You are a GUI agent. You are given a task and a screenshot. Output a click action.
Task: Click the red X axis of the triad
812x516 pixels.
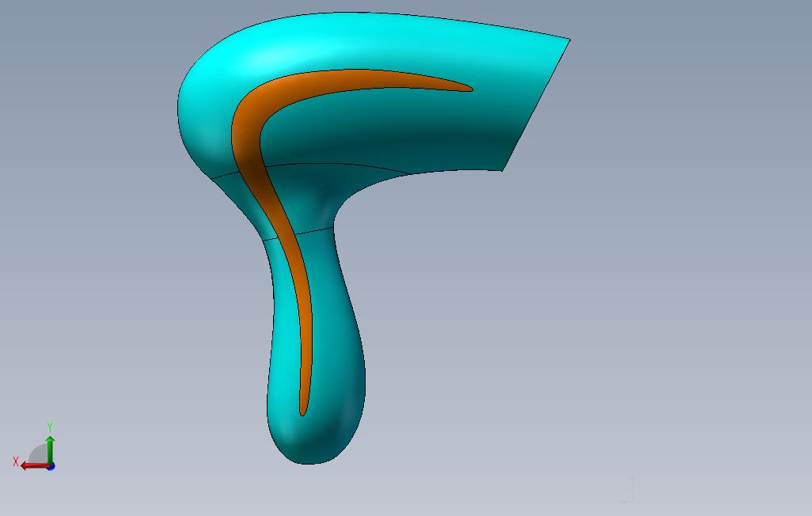click(35, 466)
